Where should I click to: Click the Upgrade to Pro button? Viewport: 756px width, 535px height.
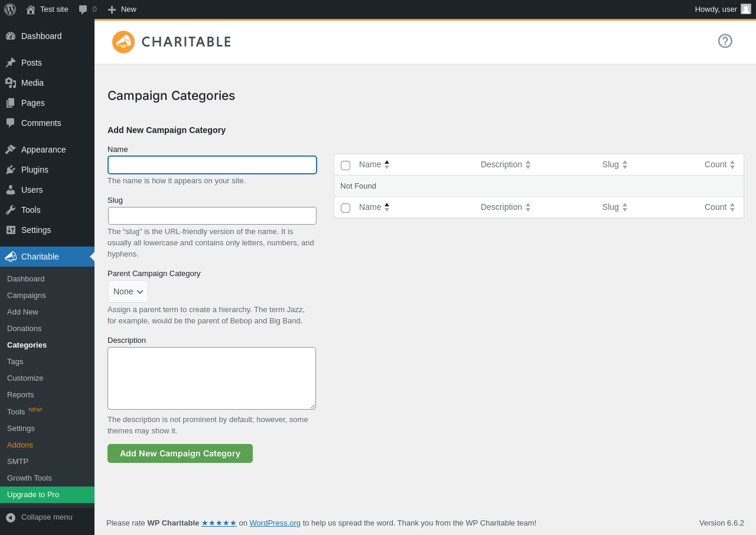click(47, 495)
